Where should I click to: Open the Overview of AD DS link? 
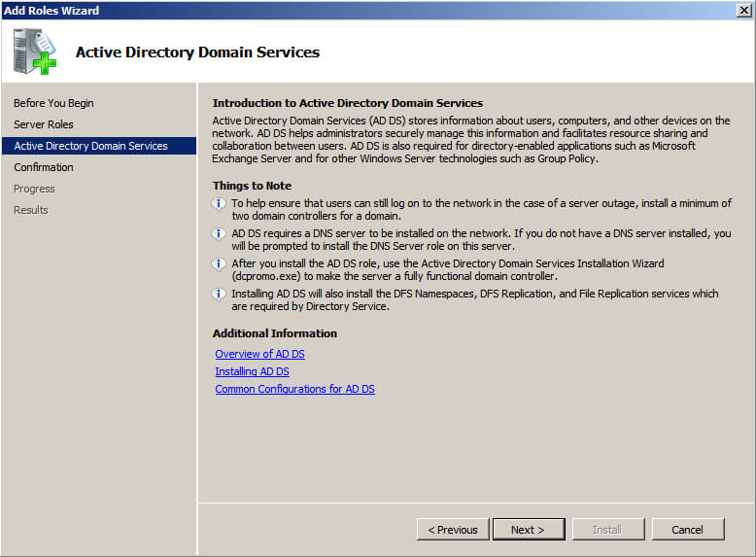point(259,354)
